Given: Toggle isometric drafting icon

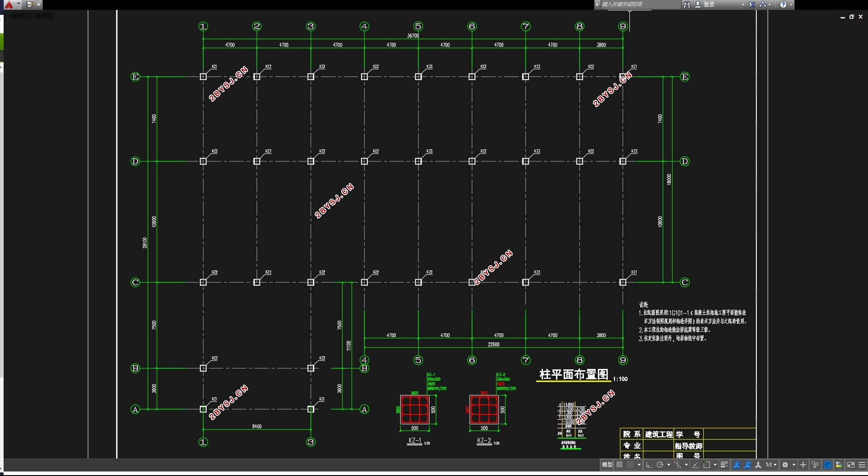Looking at the screenshot, I should (678, 465).
